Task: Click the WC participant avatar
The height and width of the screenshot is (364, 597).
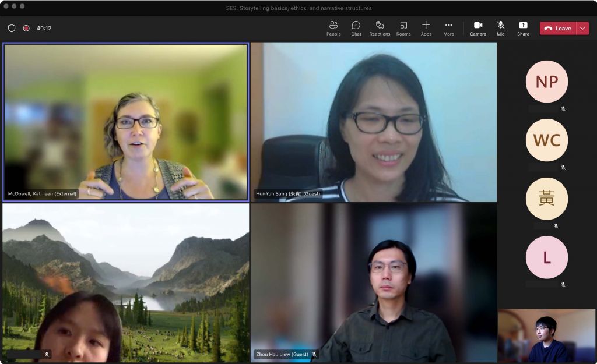Action: 547,140
